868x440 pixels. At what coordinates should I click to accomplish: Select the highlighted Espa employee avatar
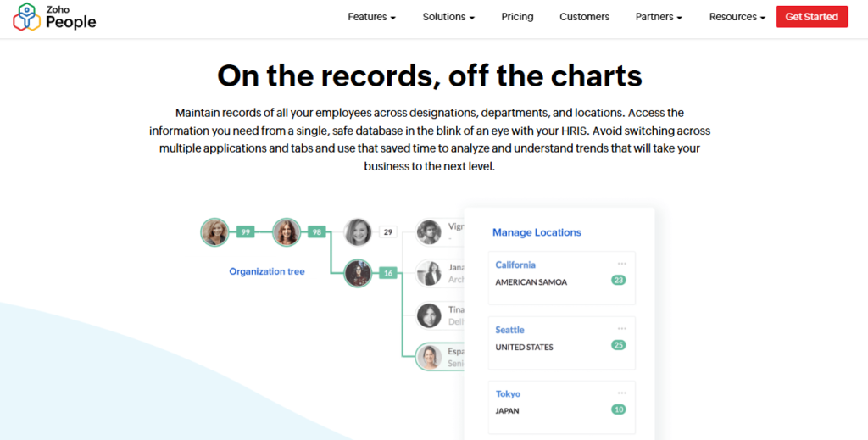pos(430,357)
